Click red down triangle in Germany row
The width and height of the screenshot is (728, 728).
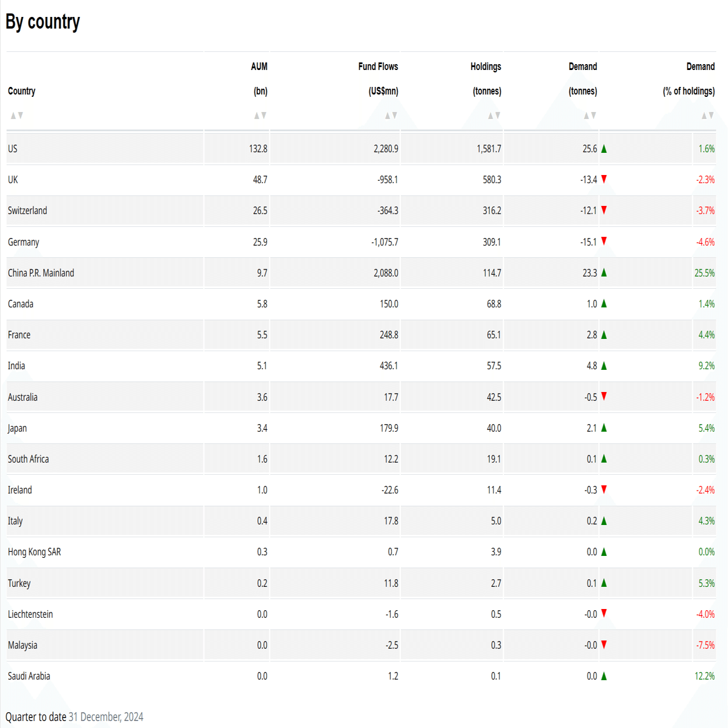click(x=604, y=241)
